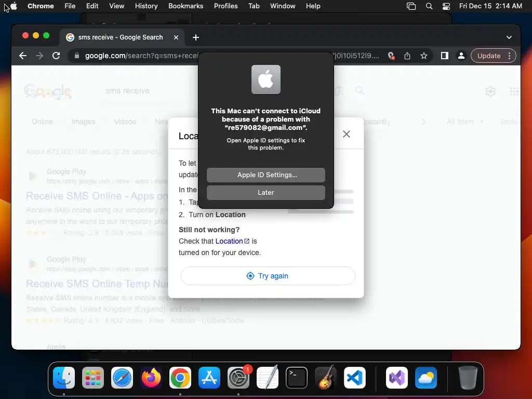Open the Trash in the dock
Image resolution: width=532 pixels, height=399 pixels.
tap(468, 378)
